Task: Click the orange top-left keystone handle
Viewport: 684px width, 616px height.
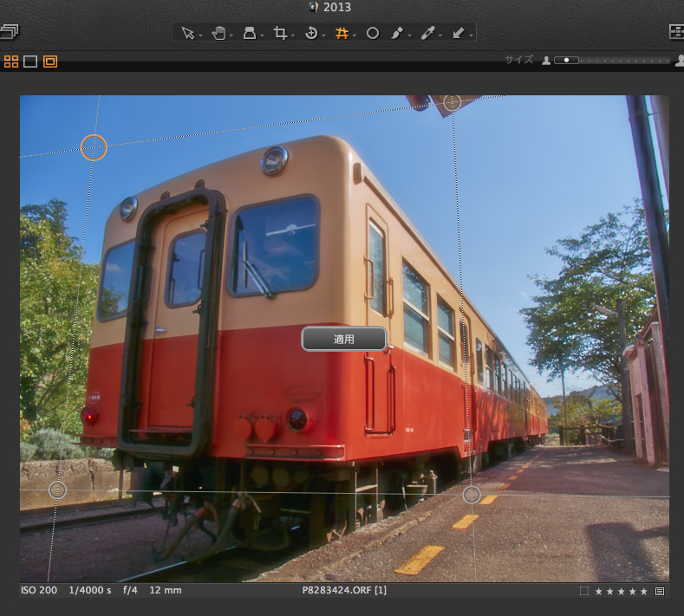Action: [94, 147]
